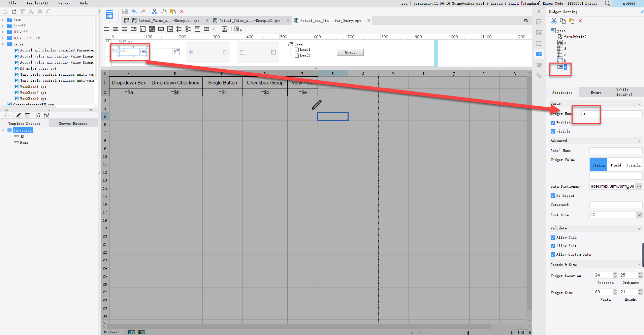Viewport: 644px width, 335px height.
Task: Close the Actual_Value Example1.cpt tab
Action: click(207, 21)
